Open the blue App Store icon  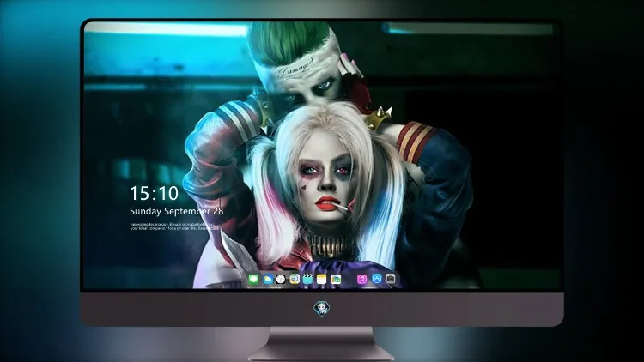click(x=376, y=279)
